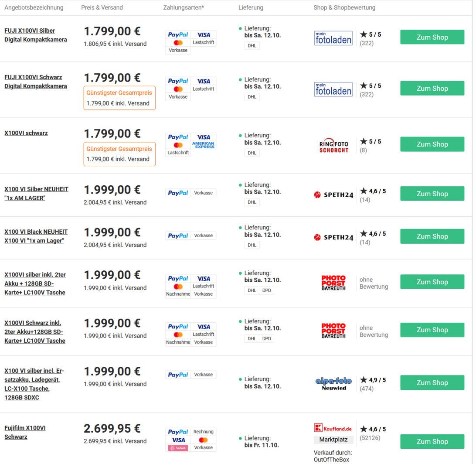Screen dimensions: 476x464
Task: Click Zum Shop for alpa-foto offer
Action: coord(432,382)
